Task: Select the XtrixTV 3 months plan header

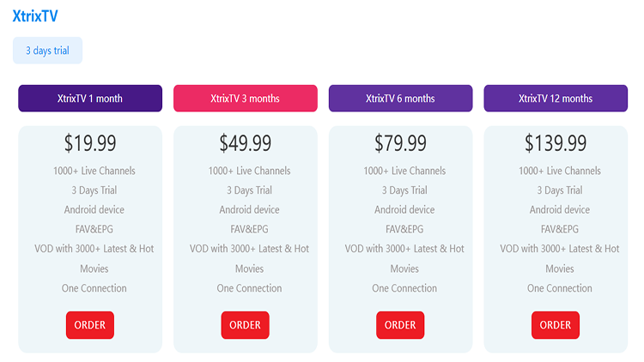Action: click(x=245, y=99)
